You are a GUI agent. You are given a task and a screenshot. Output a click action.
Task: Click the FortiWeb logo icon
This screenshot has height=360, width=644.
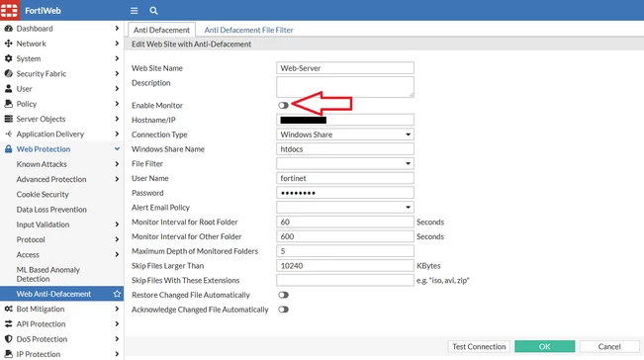click(10, 10)
